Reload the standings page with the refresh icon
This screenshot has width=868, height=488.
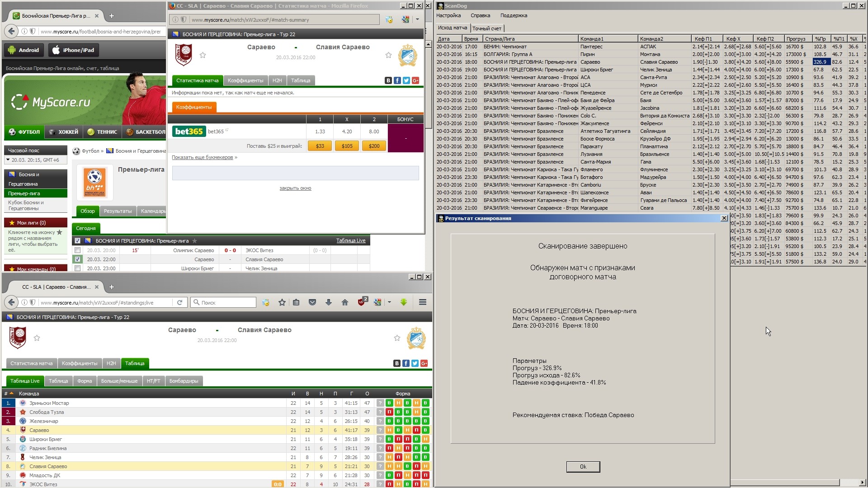pyautogui.click(x=179, y=302)
